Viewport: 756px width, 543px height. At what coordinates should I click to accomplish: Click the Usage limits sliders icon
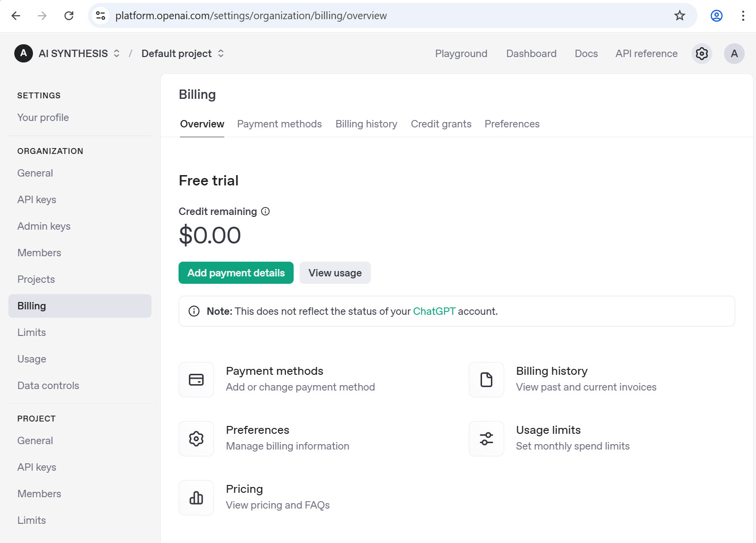coord(486,438)
